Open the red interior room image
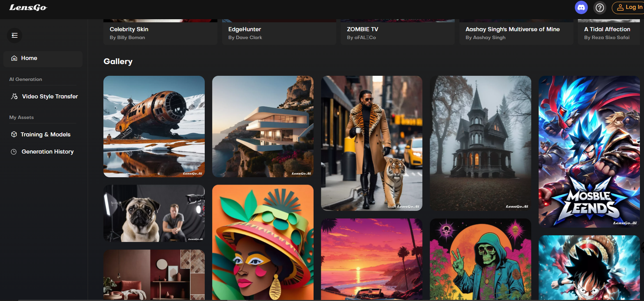644x301 pixels. click(x=154, y=275)
